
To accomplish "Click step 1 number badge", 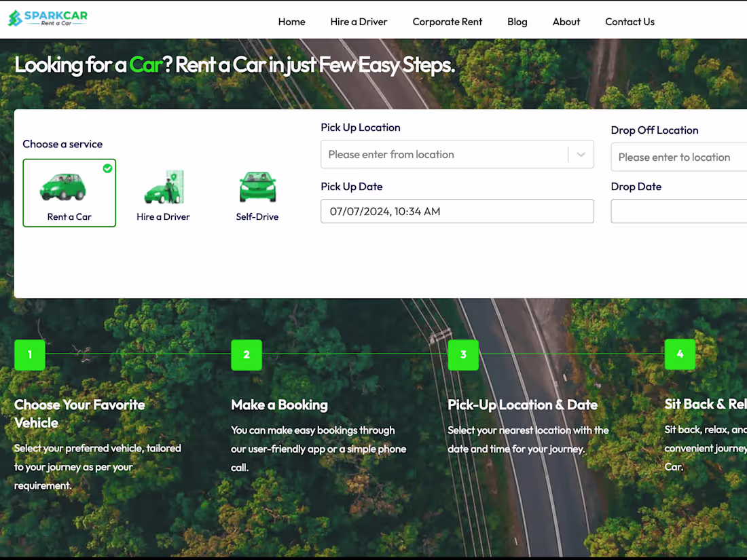I will tap(29, 354).
